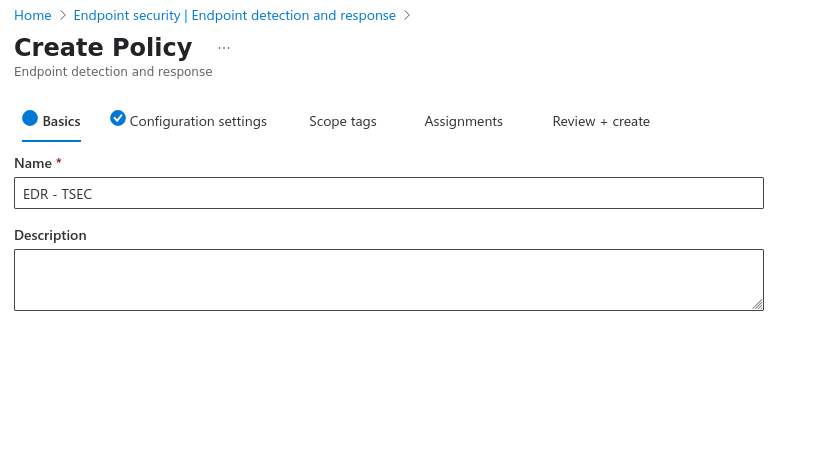
Task: Click the Home breadcrumb link
Action: coord(33,15)
